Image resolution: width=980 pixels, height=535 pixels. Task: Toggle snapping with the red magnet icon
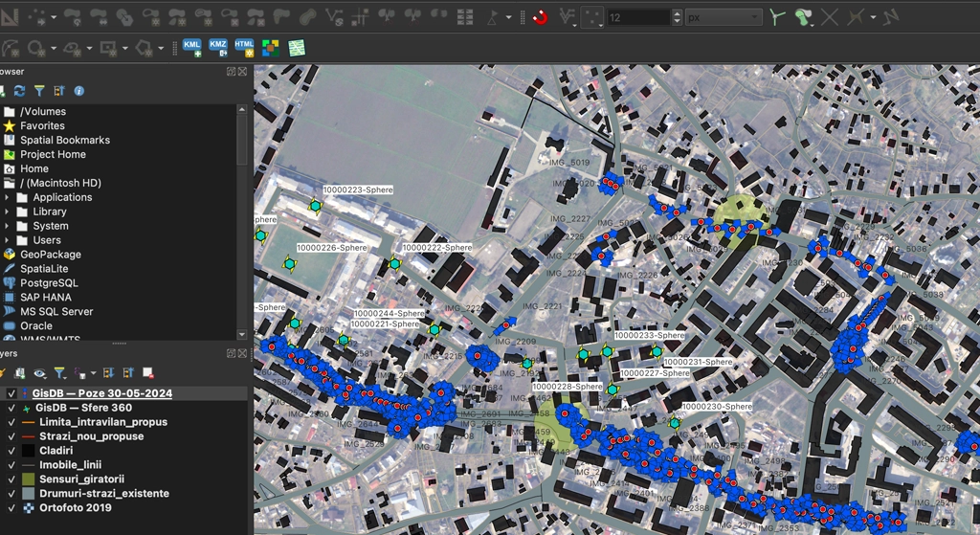coord(540,17)
